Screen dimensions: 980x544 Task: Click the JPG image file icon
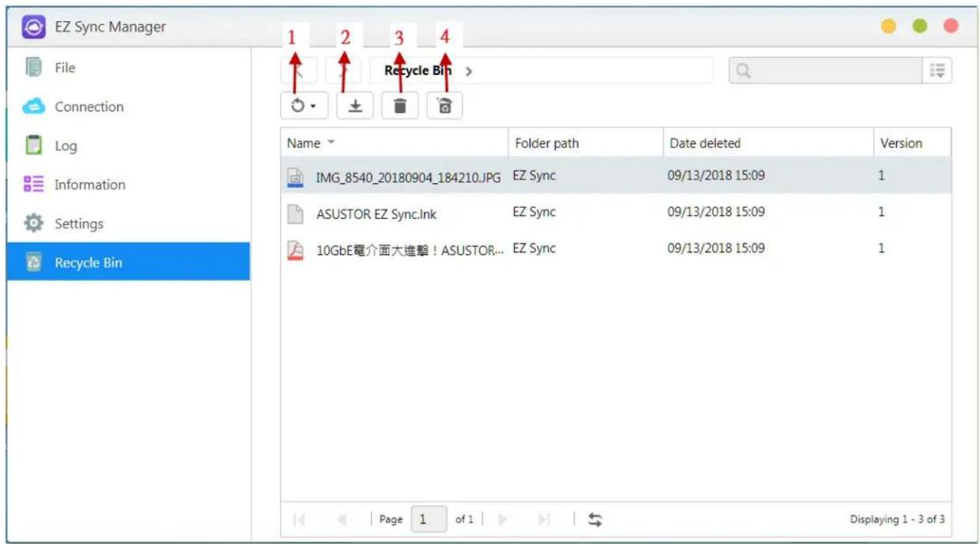point(295,177)
